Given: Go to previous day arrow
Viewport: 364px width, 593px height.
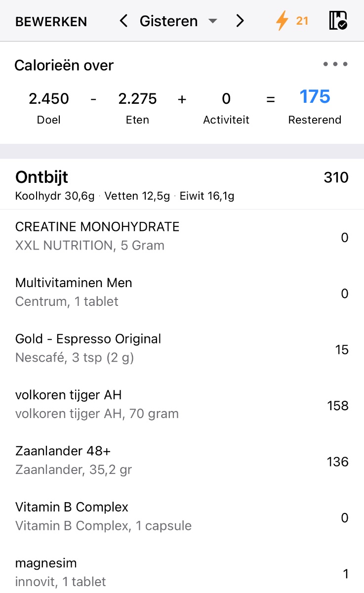Looking at the screenshot, I should 123,21.
